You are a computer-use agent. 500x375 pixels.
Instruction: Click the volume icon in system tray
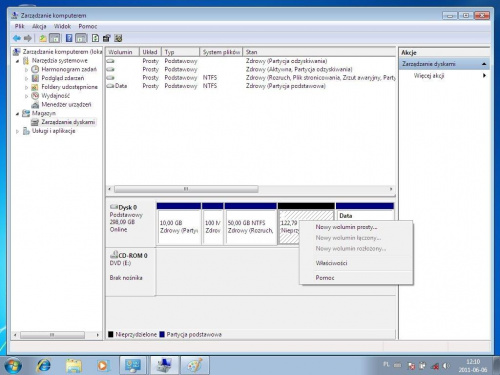tap(446, 366)
